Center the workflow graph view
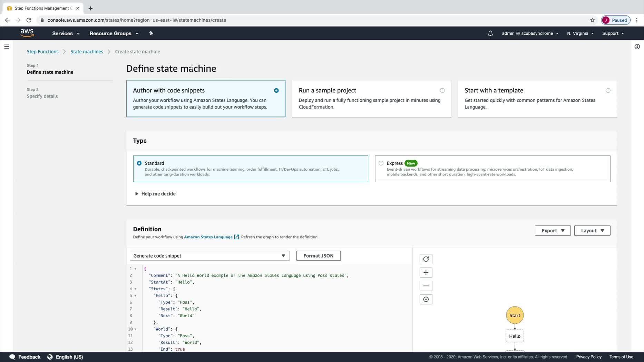644x362 pixels. click(426, 300)
